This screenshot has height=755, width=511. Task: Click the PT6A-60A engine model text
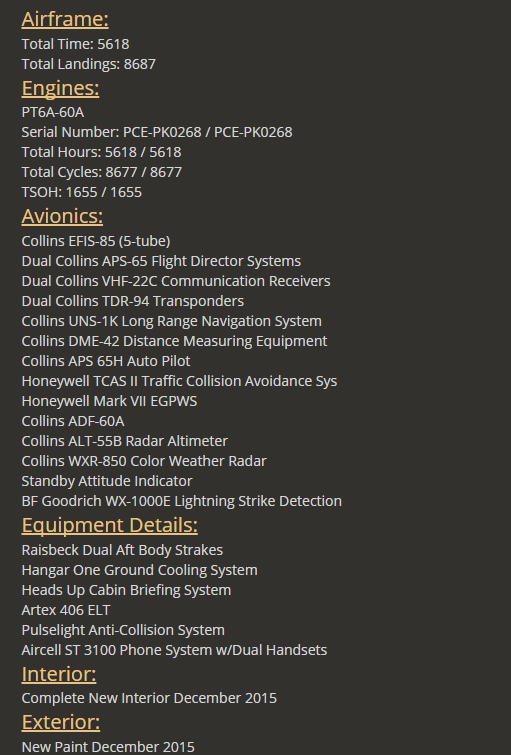53,112
